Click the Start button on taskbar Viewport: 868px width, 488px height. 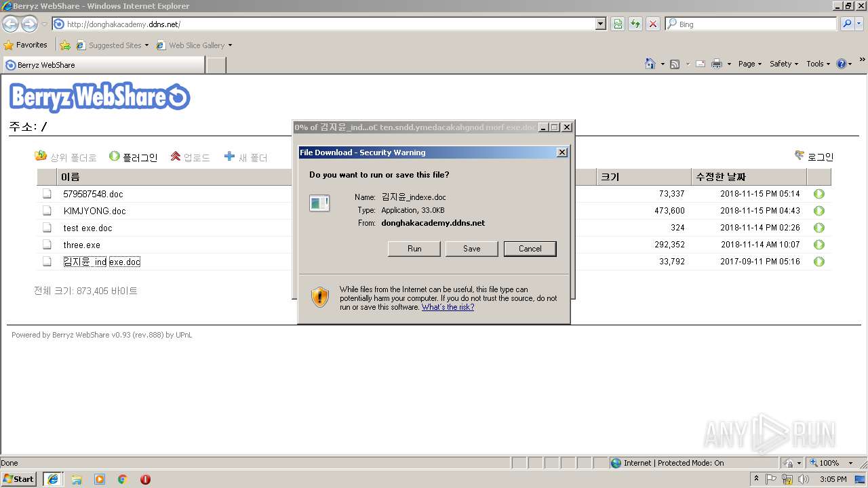click(x=18, y=479)
